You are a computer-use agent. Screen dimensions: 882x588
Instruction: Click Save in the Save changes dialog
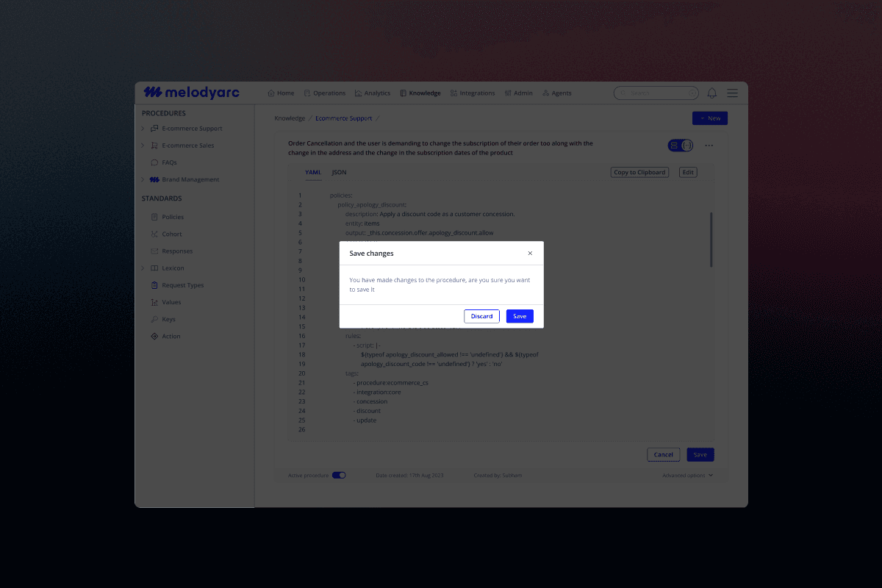[520, 316]
